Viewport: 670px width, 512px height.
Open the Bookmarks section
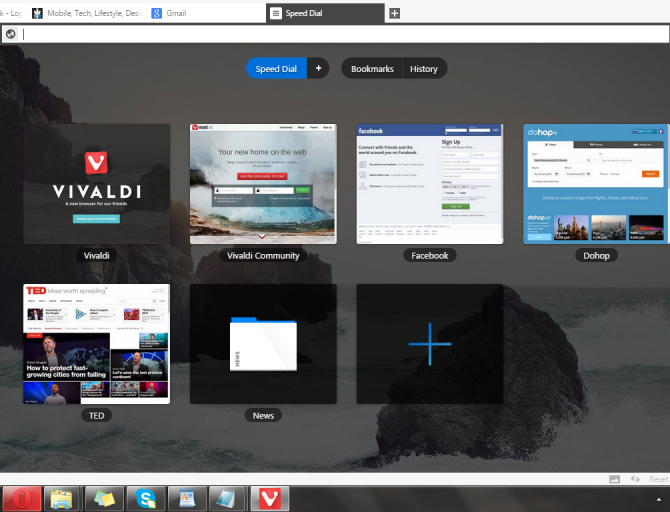372,69
